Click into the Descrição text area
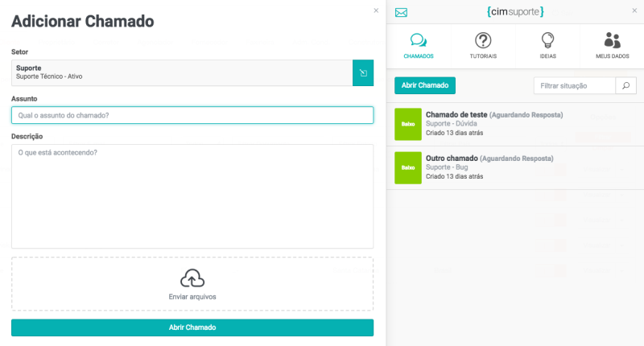This screenshot has height=346, width=644. click(x=192, y=196)
